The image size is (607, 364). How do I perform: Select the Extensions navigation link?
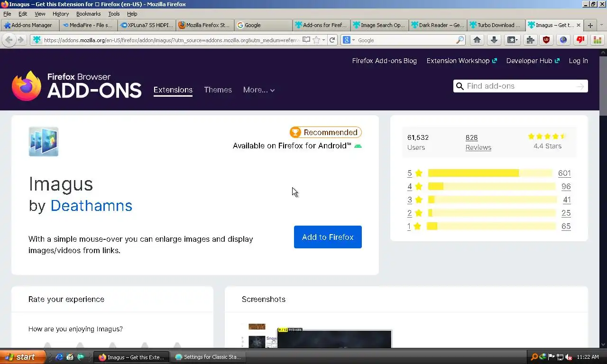(x=173, y=90)
